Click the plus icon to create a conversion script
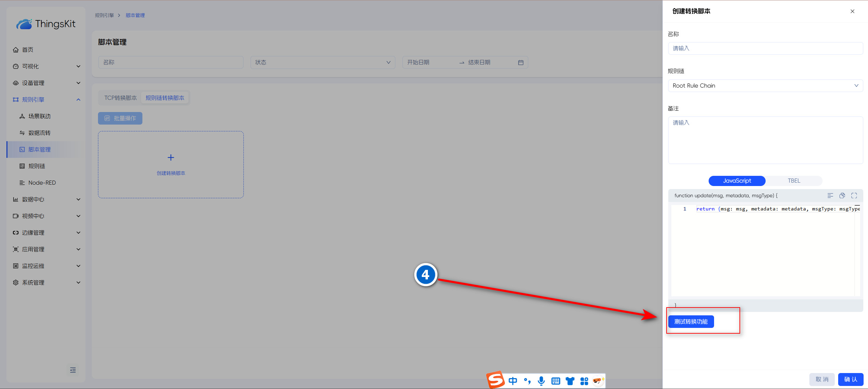This screenshot has width=868, height=389. 171,158
